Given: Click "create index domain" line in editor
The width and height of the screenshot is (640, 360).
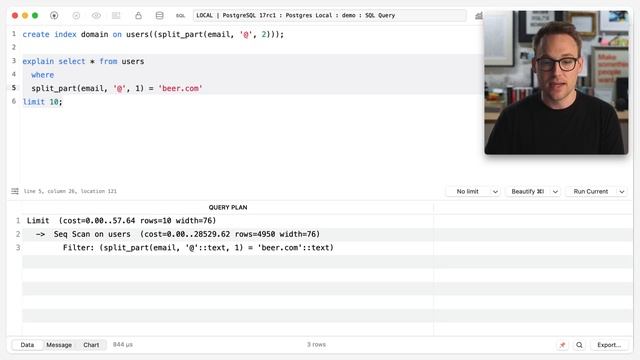Looking at the screenshot, I should [x=153, y=34].
